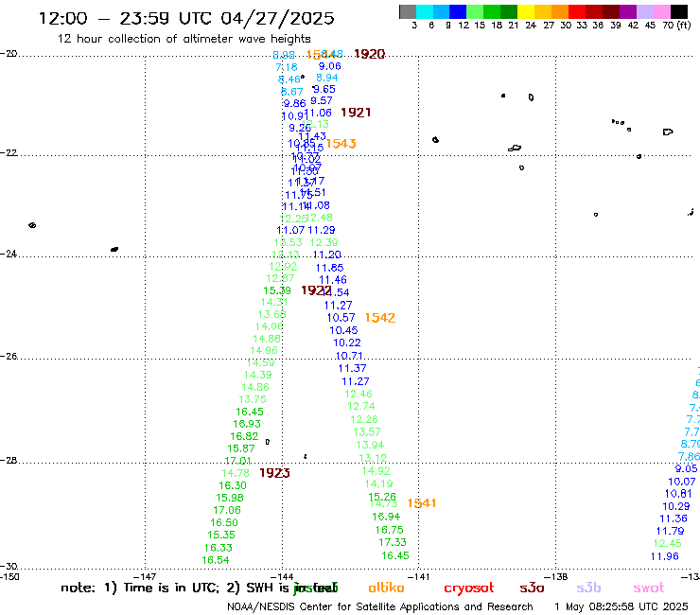Select the 'swot' satellite legend label
700x615 pixels.
tap(649, 588)
